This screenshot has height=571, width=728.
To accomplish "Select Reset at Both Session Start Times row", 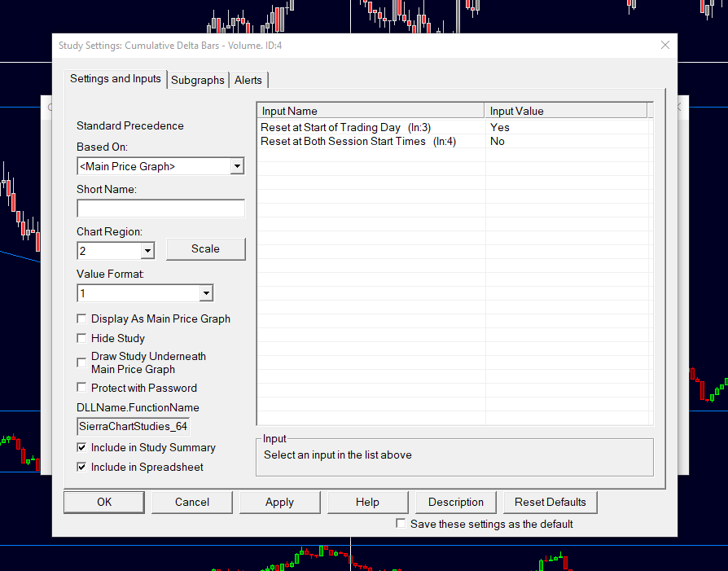I will 455,141.
